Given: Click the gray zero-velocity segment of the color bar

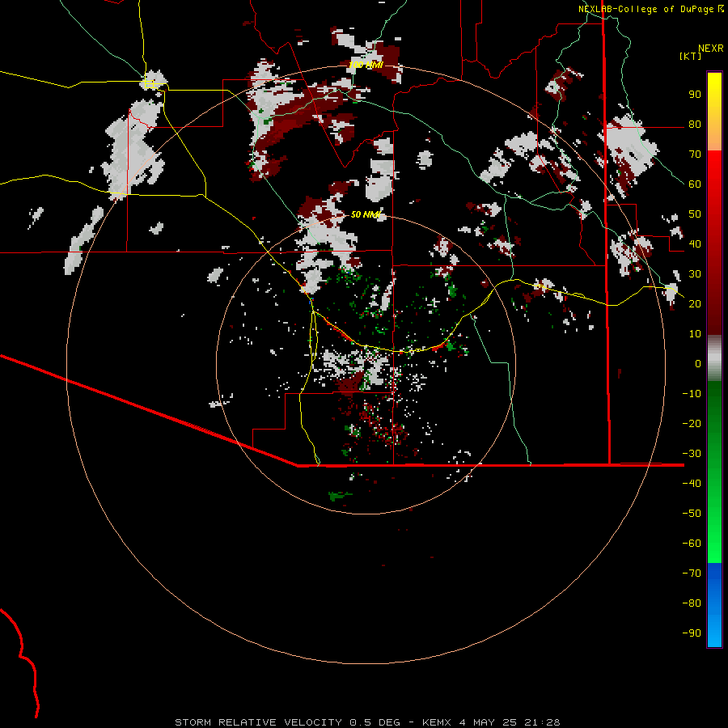Looking at the screenshot, I should pyautogui.click(x=714, y=358).
